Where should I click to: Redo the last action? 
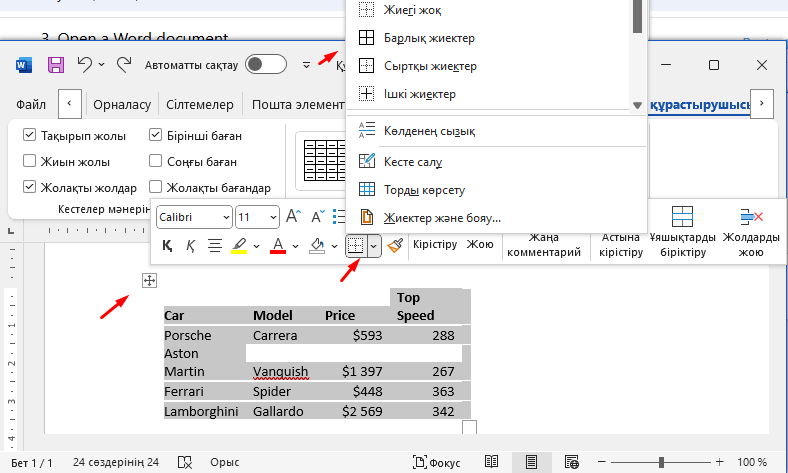[124, 65]
